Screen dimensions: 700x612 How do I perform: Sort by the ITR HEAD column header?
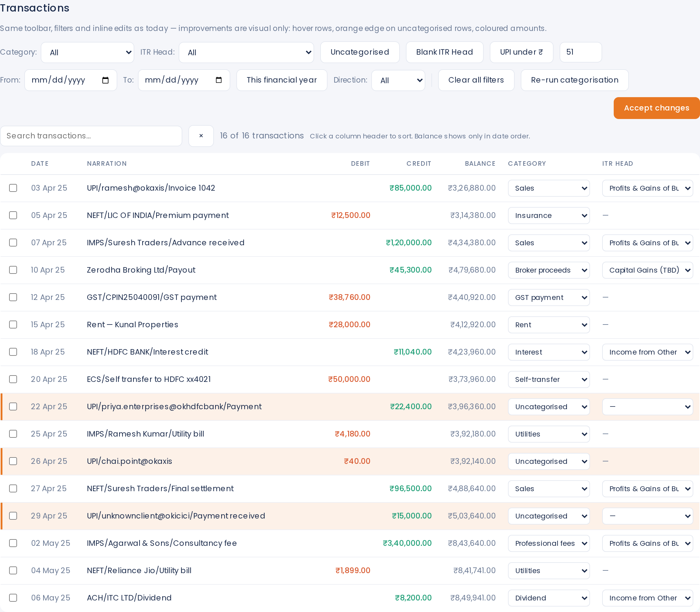coord(617,164)
